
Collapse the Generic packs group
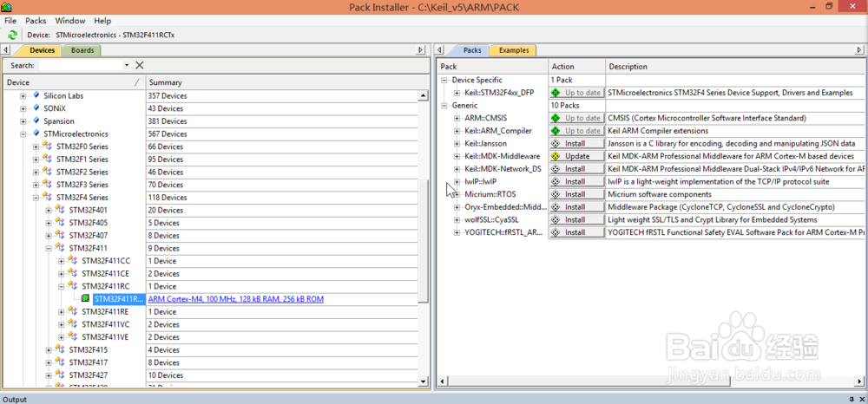[444, 106]
